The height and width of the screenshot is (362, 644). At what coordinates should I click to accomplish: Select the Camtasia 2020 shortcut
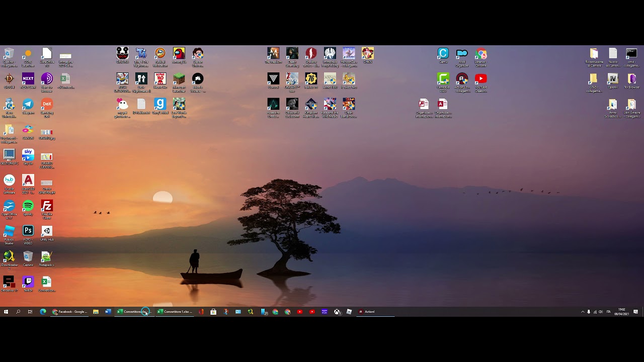[x=443, y=83]
